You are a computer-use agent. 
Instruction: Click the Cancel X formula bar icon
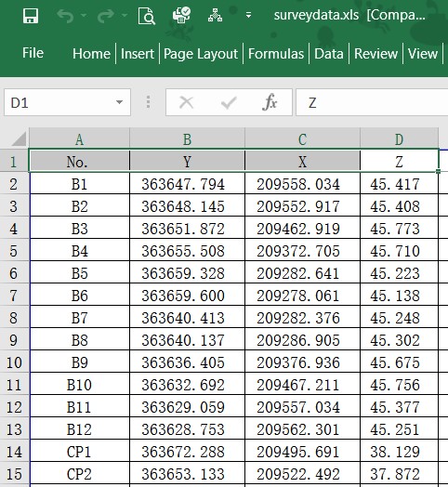(187, 102)
